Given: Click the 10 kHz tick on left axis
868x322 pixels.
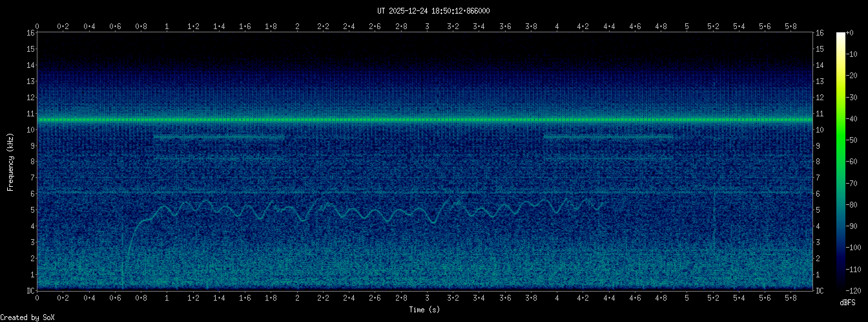Looking at the screenshot, I should click(x=30, y=129).
